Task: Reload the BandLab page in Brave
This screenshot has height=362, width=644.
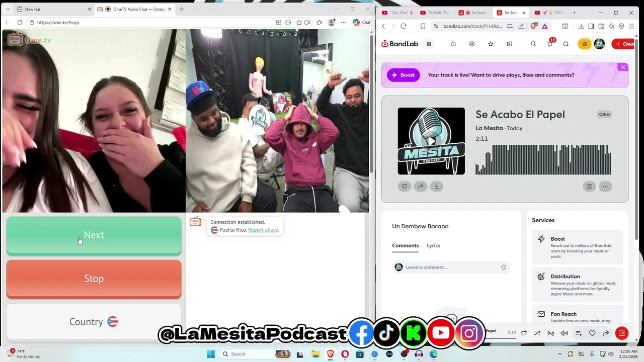Action: pos(404,26)
